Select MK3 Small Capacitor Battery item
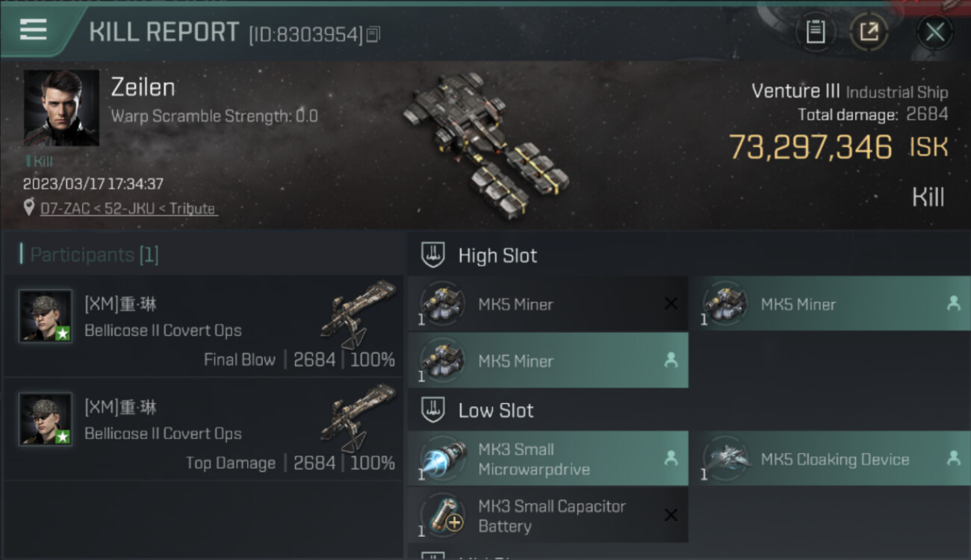 (x=548, y=515)
